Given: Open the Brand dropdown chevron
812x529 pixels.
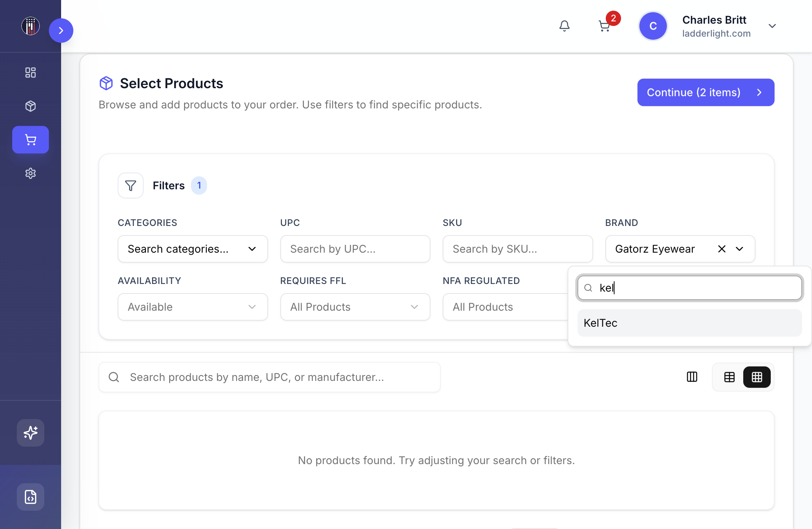Looking at the screenshot, I should click(x=740, y=249).
